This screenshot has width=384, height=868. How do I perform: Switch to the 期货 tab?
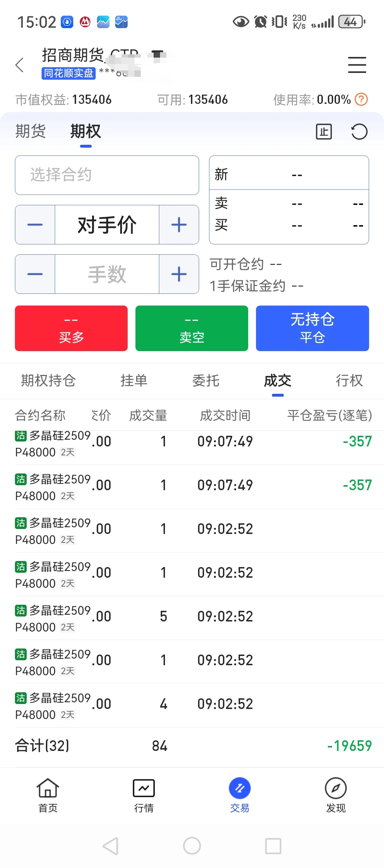pos(31,131)
